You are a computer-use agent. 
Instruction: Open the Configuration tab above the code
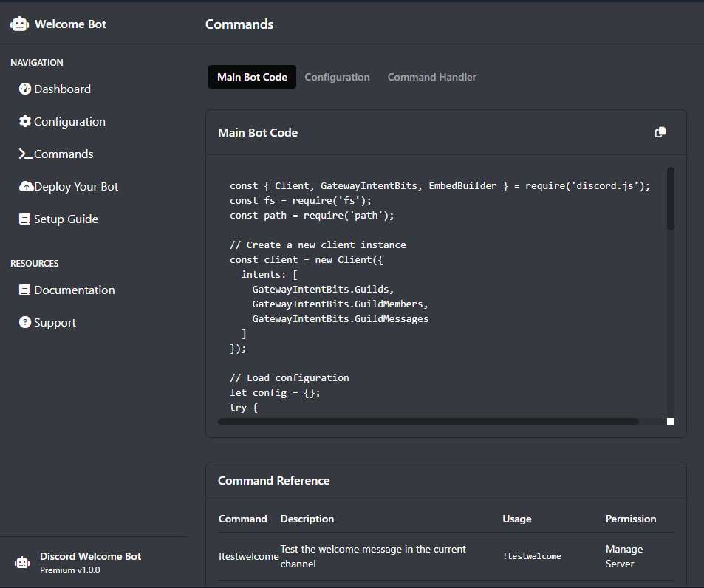pyautogui.click(x=337, y=77)
